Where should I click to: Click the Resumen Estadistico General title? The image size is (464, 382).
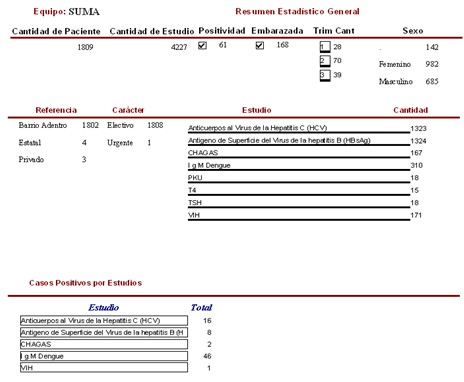[x=297, y=12]
